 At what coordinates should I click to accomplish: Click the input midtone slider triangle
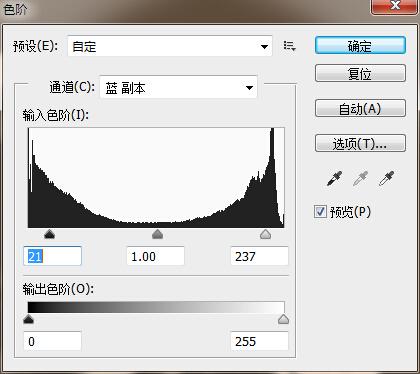157,234
